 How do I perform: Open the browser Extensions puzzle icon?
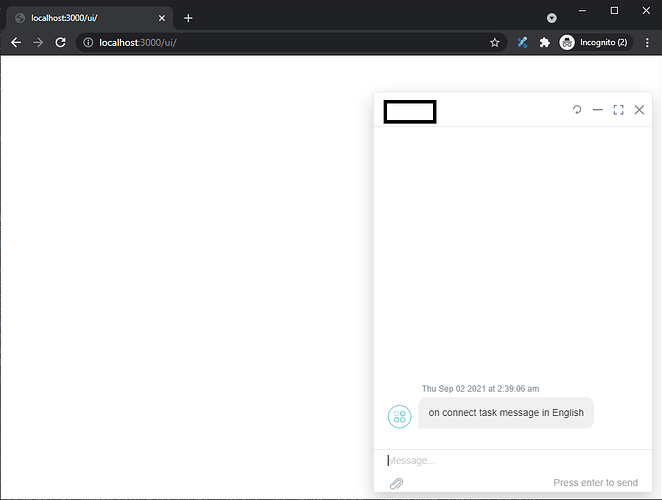(544, 43)
